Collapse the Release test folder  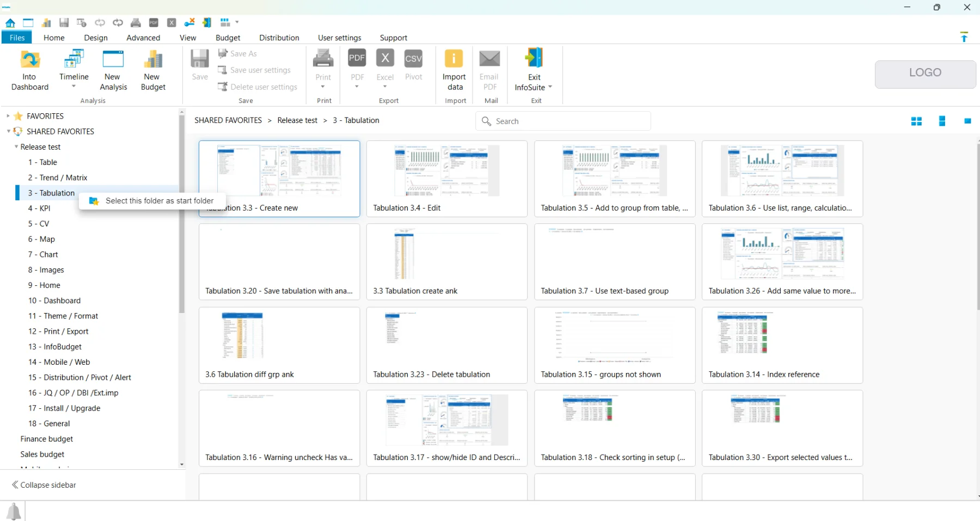click(x=16, y=147)
